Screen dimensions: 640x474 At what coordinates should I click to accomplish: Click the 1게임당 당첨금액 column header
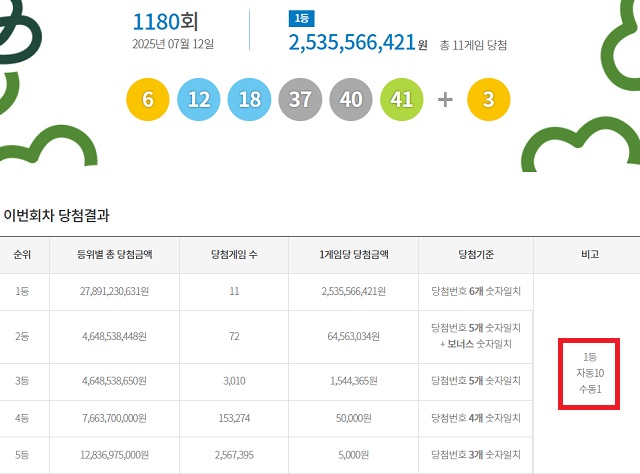point(352,255)
